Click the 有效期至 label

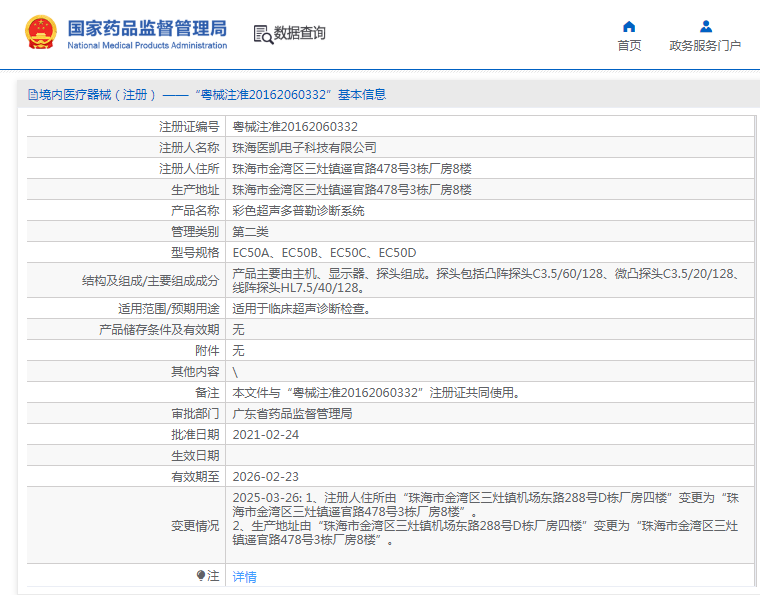pyautogui.click(x=195, y=477)
